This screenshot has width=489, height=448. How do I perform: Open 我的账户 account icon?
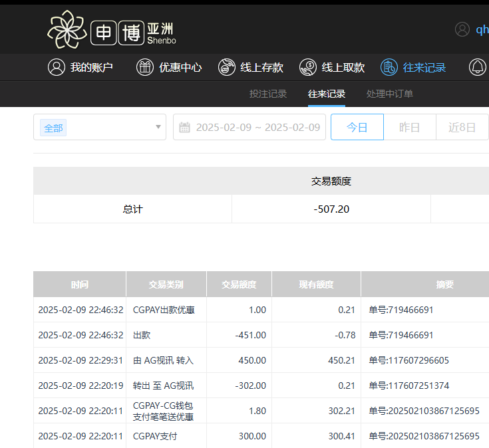57,67
